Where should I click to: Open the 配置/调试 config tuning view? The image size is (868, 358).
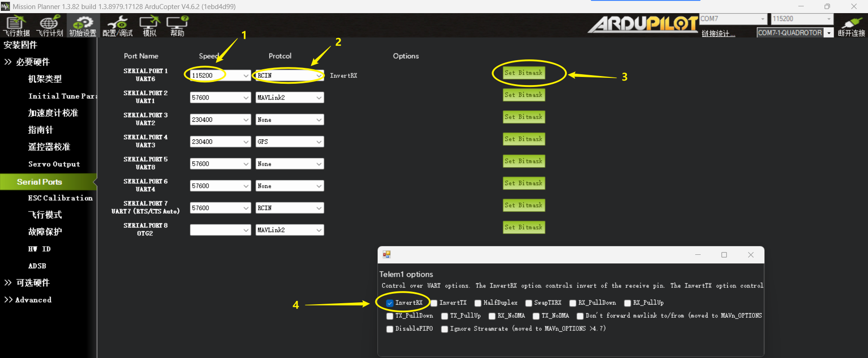pyautogui.click(x=118, y=25)
